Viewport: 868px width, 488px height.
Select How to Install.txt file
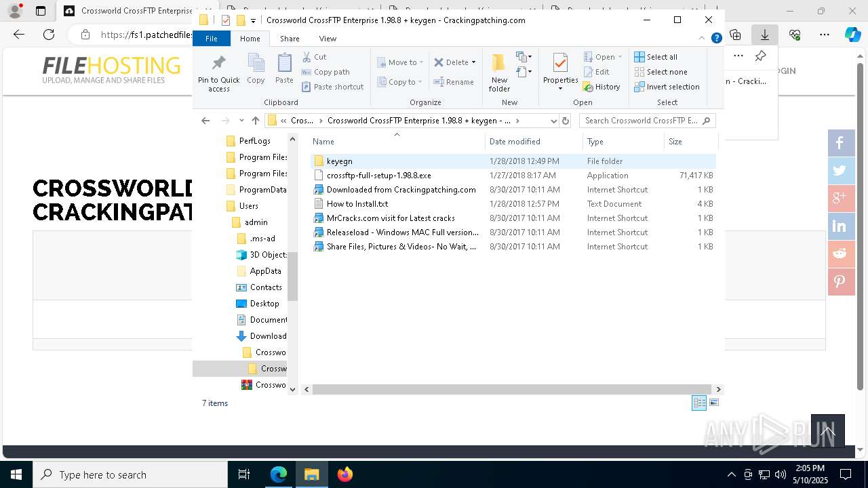(513, 204)
